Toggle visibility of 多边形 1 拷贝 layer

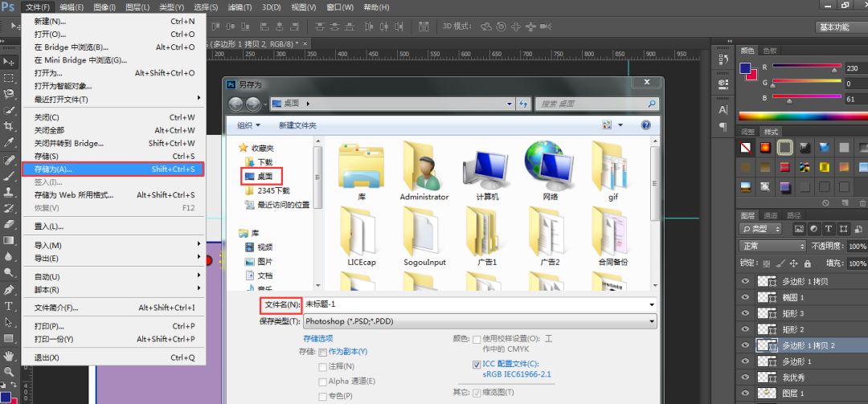click(745, 281)
